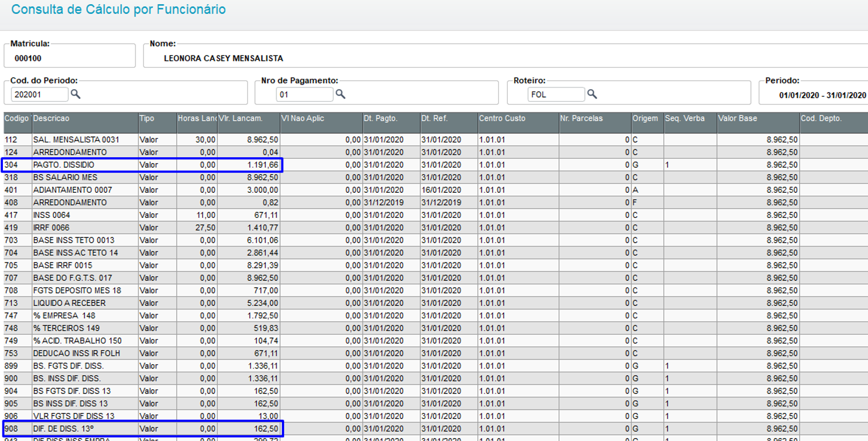Click hours value 27,50 in IRRF row
868x441 pixels.
[x=206, y=227]
